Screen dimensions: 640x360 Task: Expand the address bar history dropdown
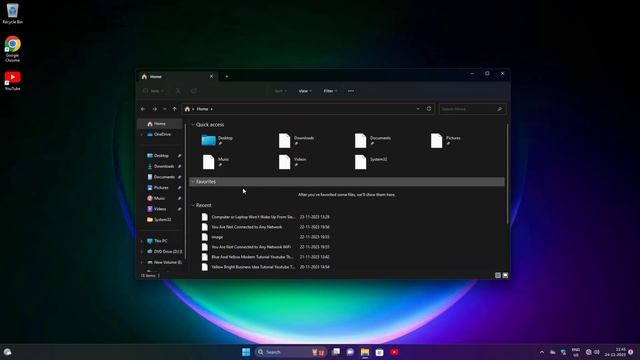point(418,109)
